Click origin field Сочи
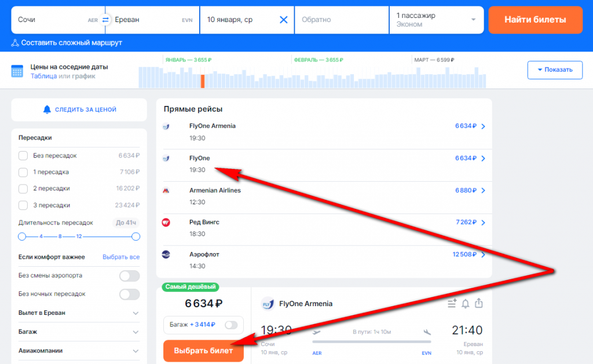This screenshot has width=593, height=364. point(58,20)
